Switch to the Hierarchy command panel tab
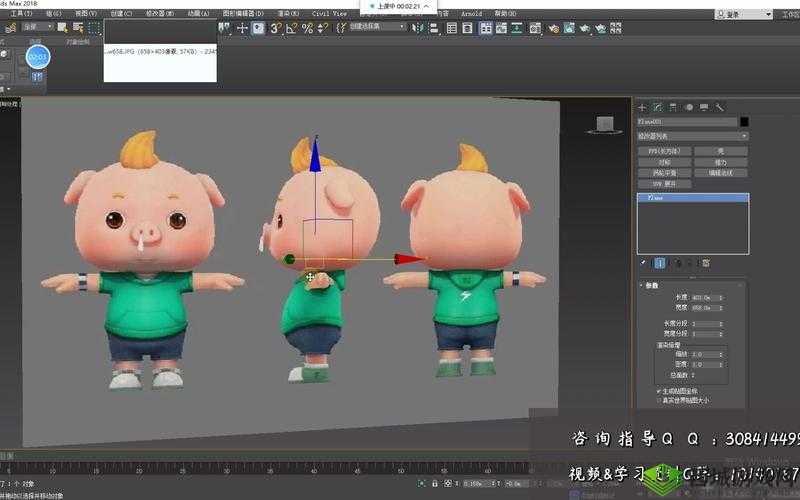The width and height of the screenshot is (800, 500). pos(673,107)
